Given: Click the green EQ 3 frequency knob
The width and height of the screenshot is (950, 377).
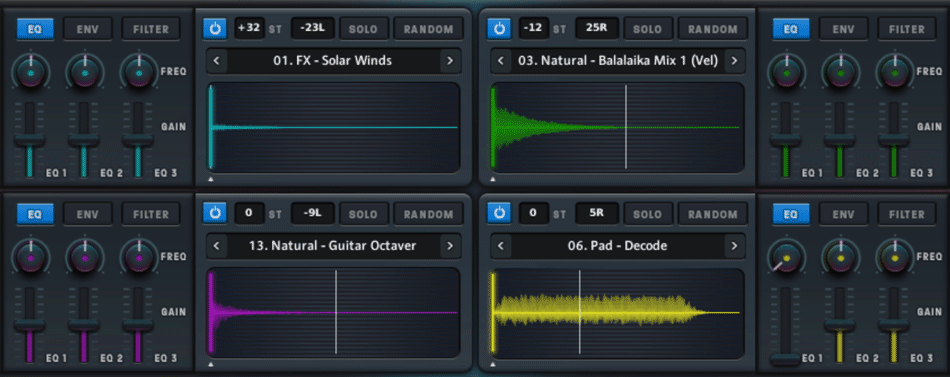Looking at the screenshot, I should click(895, 73).
